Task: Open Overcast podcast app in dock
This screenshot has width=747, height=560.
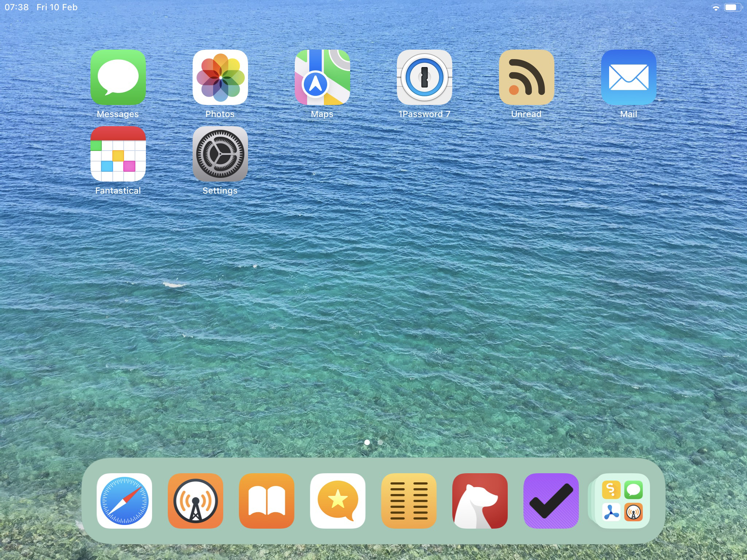Action: click(x=196, y=501)
